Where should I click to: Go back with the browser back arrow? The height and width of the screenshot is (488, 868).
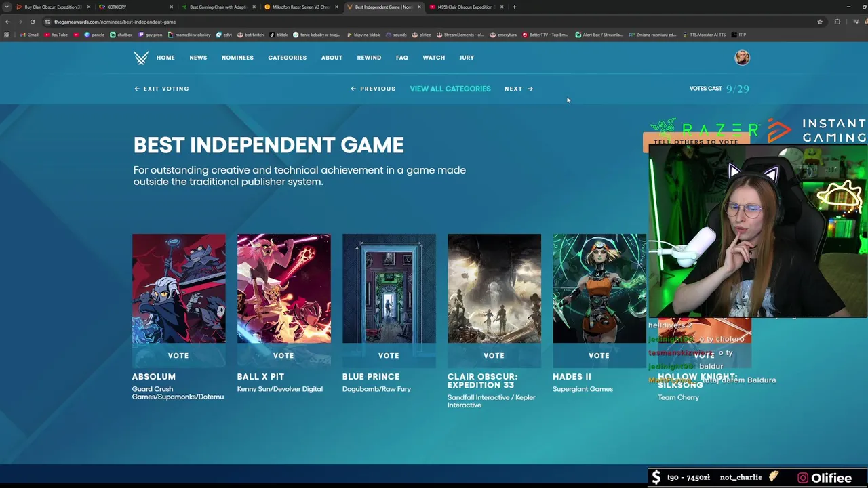[x=7, y=22]
